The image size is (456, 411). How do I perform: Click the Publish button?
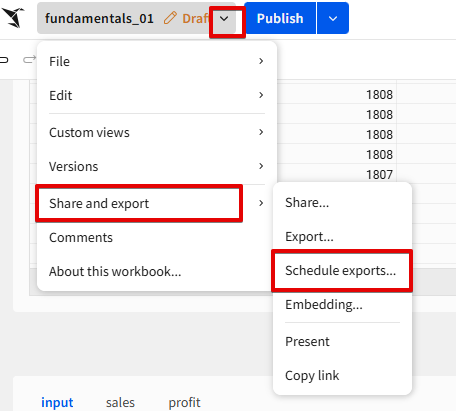click(x=280, y=18)
